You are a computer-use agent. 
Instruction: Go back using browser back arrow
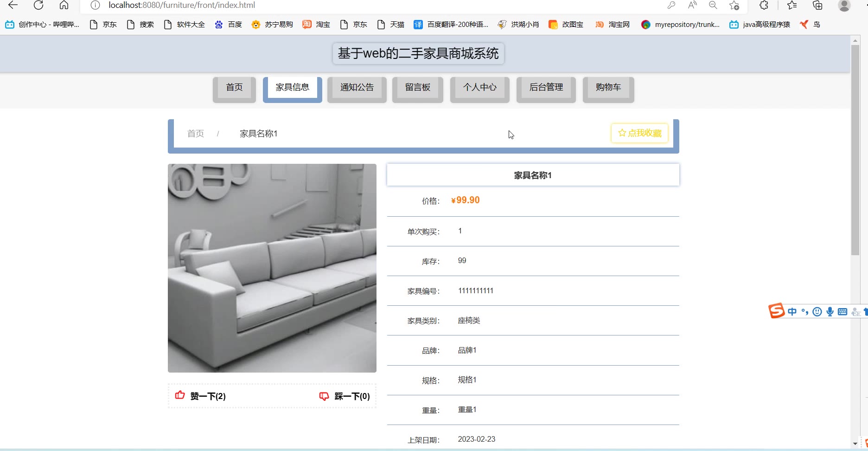[13, 5]
